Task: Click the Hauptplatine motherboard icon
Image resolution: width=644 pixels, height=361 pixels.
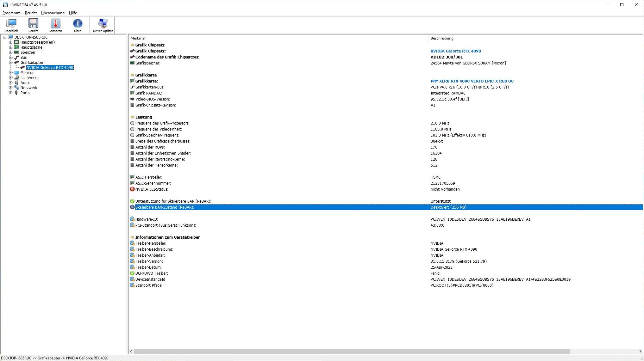Action: 16,47
